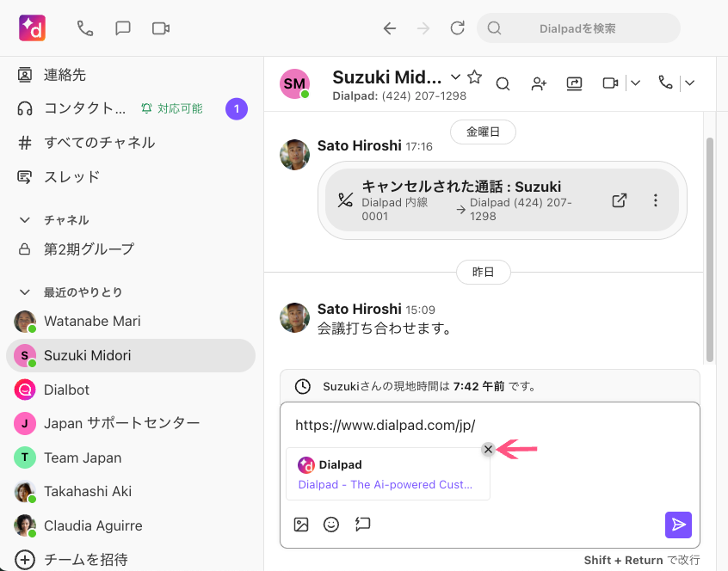Collapse the 最近のやりとり section
Viewport: 728px width, 571px height.
25,292
